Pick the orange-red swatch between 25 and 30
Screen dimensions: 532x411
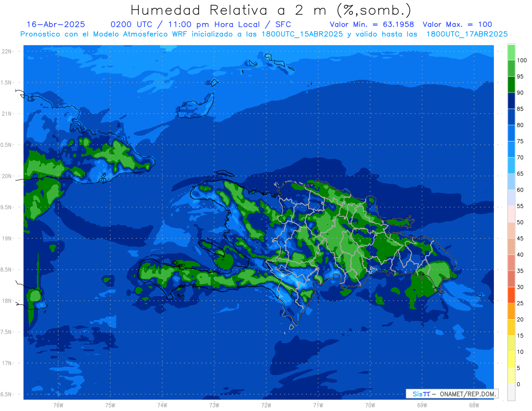tap(511, 295)
